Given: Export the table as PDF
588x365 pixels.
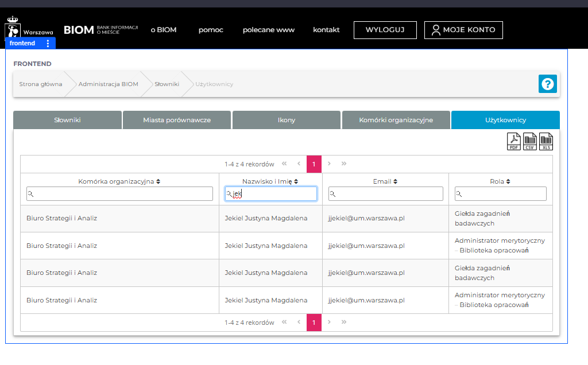Looking at the screenshot, I should point(513,141).
